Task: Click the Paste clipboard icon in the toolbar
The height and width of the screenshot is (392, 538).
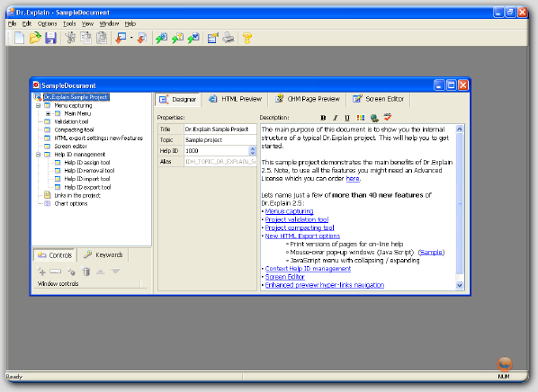Action: tap(102, 38)
